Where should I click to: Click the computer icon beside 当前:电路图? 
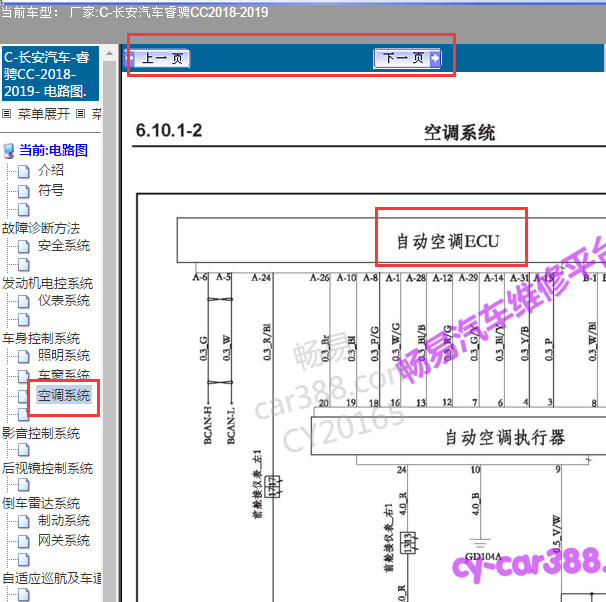click(9, 151)
